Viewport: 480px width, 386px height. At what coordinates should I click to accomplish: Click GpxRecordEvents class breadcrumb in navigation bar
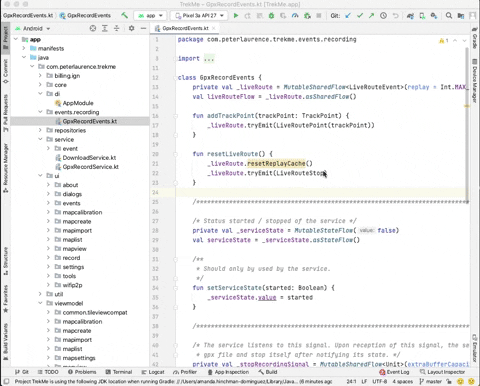(85, 15)
